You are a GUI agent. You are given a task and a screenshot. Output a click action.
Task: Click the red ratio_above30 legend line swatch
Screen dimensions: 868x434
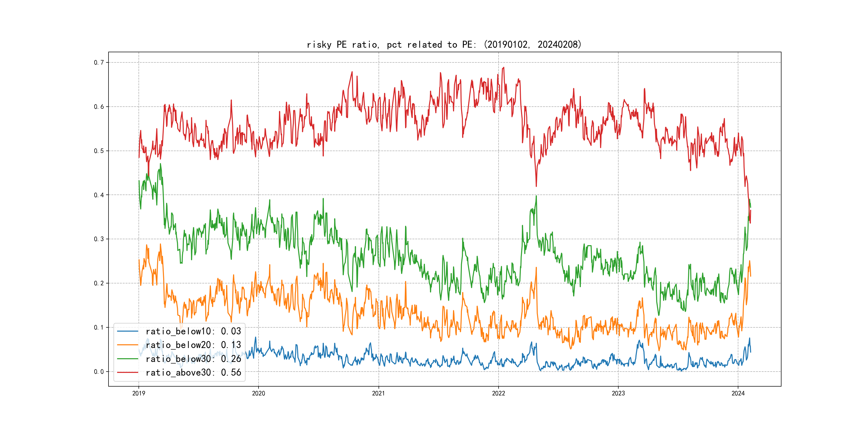(127, 373)
